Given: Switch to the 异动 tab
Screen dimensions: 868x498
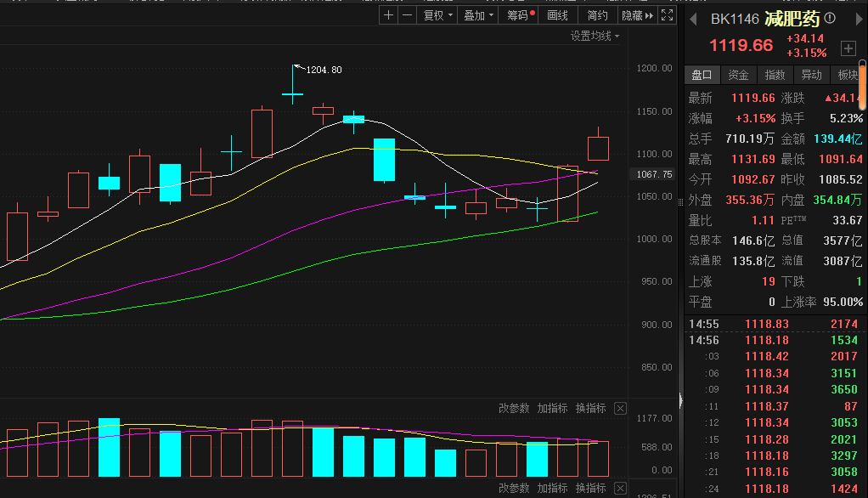Looking at the screenshot, I should pyautogui.click(x=812, y=75).
